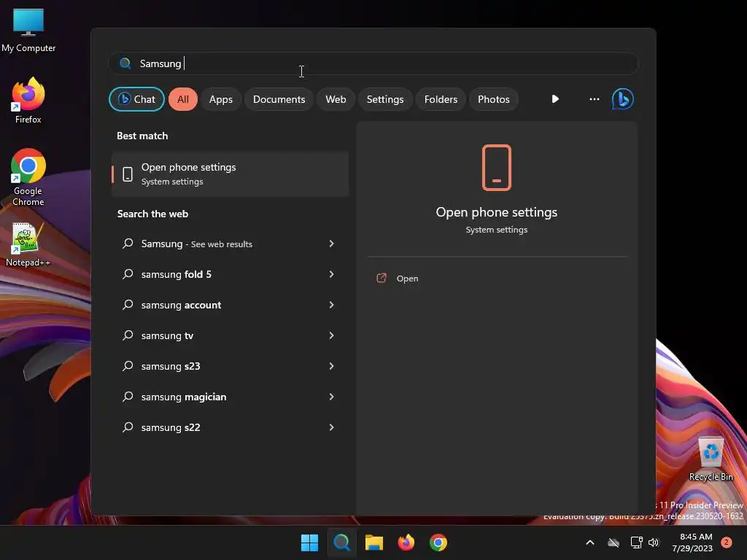Click the search icon next to 'Samsung - See web results'
Image resolution: width=747 pixels, height=560 pixels.
[x=128, y=244]
